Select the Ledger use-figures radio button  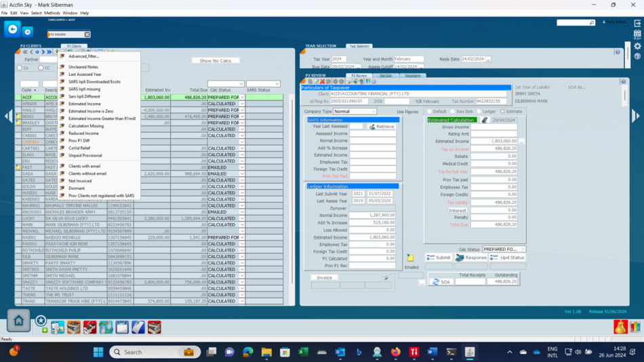pyautogui.click(x=479, y=112)
